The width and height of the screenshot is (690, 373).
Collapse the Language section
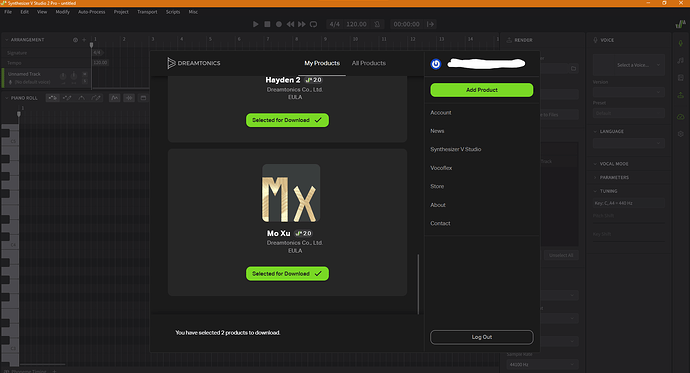click(595, 132)
